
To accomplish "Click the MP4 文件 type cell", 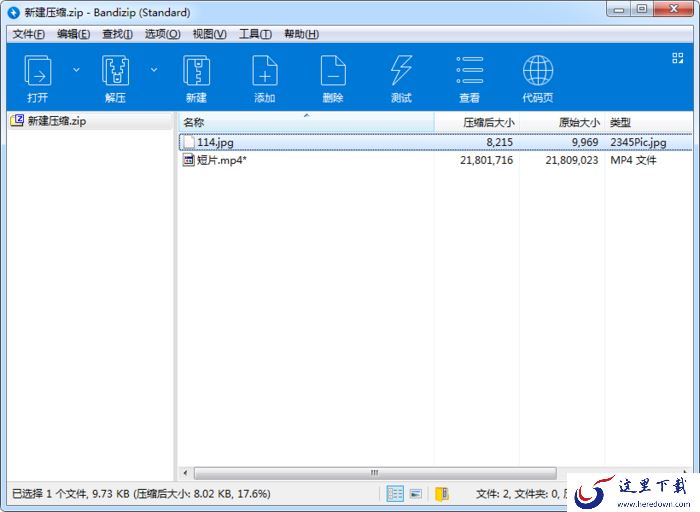I will (633, 160).
